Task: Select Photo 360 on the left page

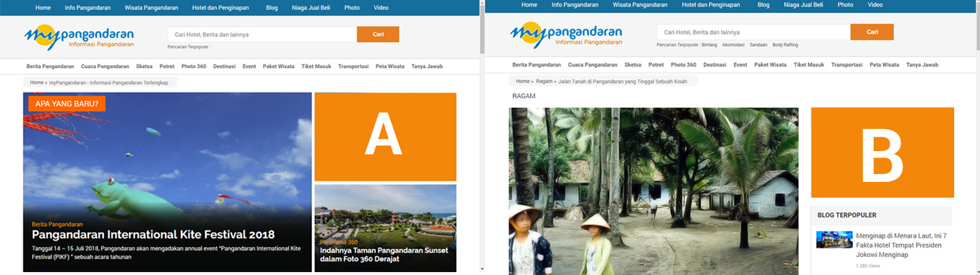Action: point(194,66)
